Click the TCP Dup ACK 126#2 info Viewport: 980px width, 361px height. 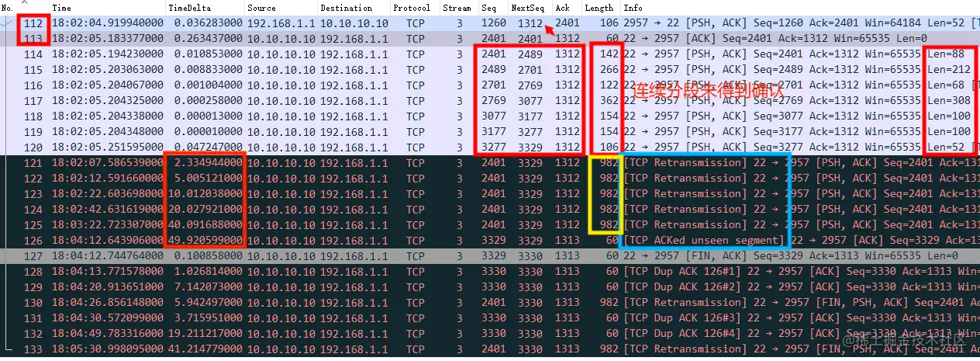[x=684, y=287]
